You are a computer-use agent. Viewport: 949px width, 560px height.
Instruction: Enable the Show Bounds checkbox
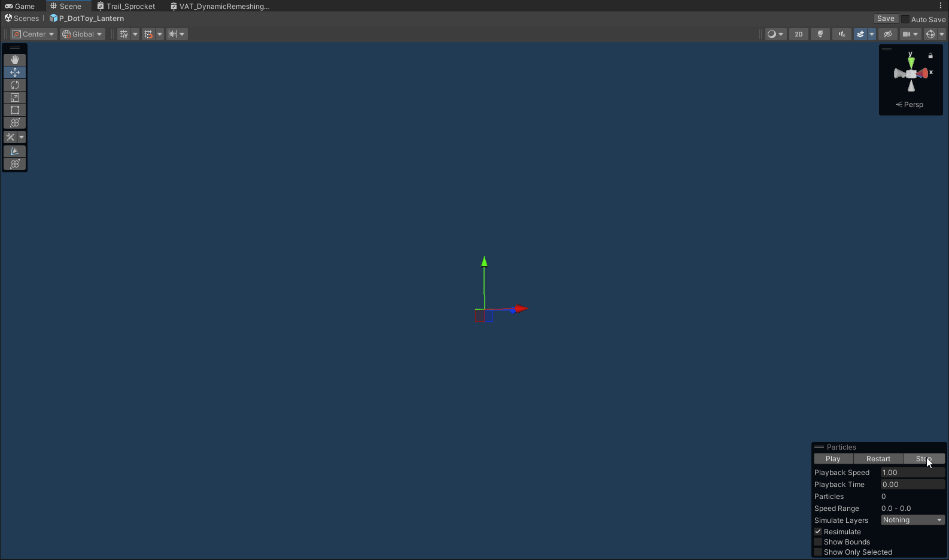click(x=818, y=542)
